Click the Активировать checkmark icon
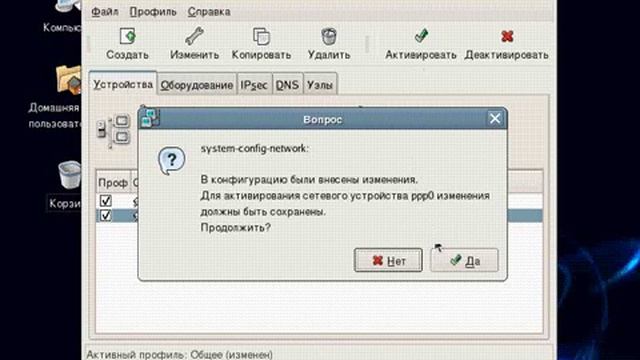640x360 pixels. pyautogui.click(x=421, y=36)
